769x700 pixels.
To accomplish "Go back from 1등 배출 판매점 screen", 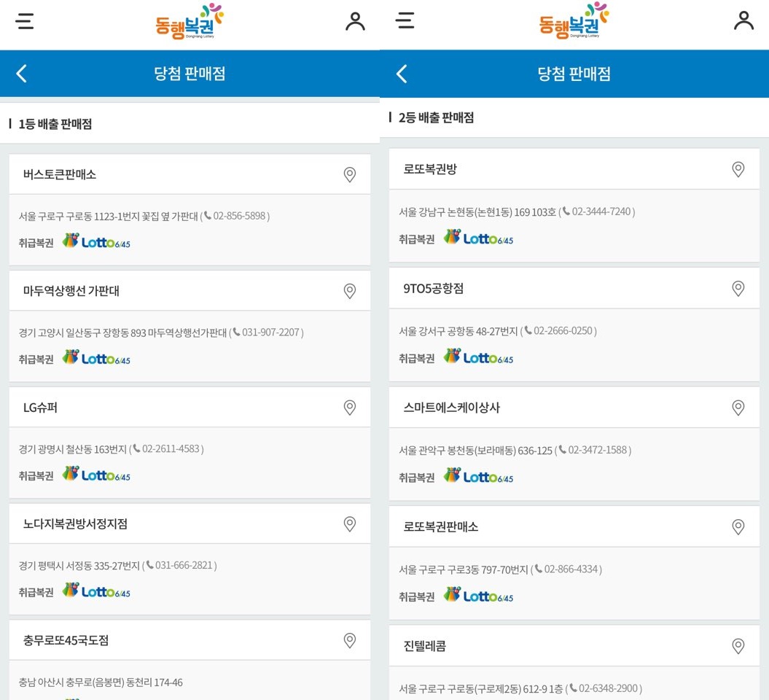I will coord(22,74).
